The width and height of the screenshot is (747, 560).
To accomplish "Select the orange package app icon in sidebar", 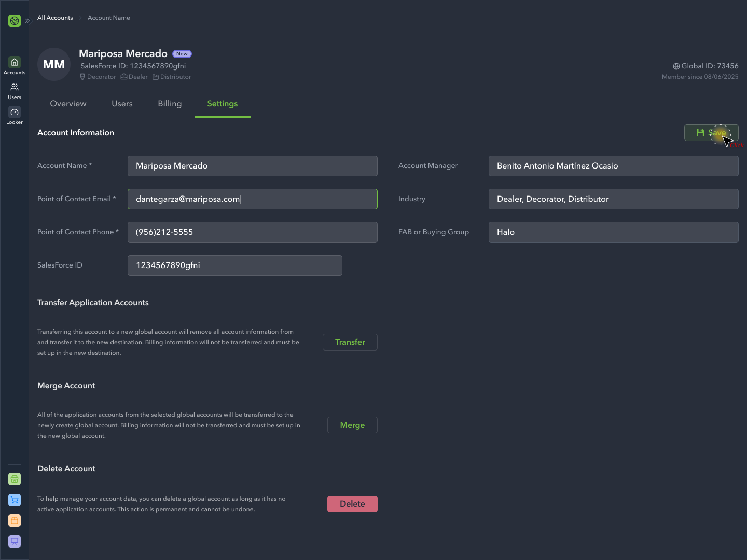I will click(14, 520).
